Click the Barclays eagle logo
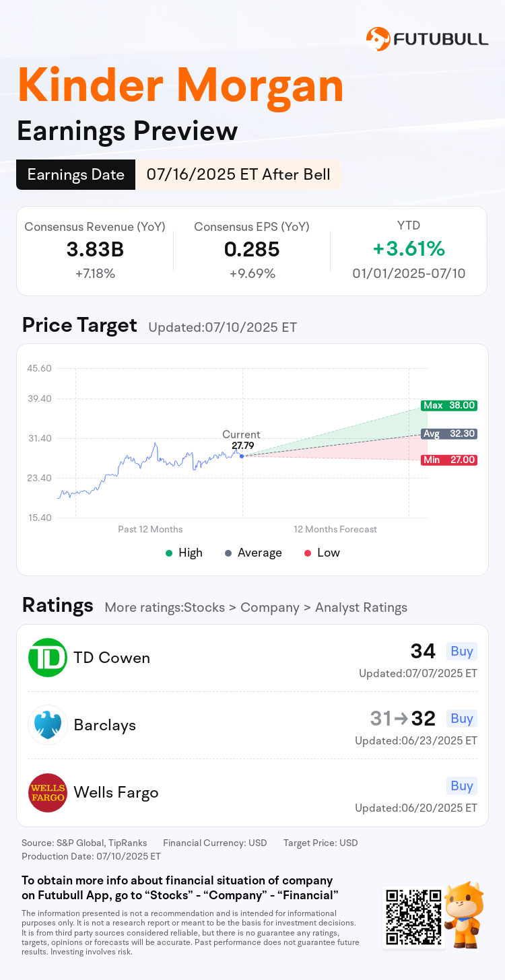This screenshot has height=980, width=505. (48, 725)
